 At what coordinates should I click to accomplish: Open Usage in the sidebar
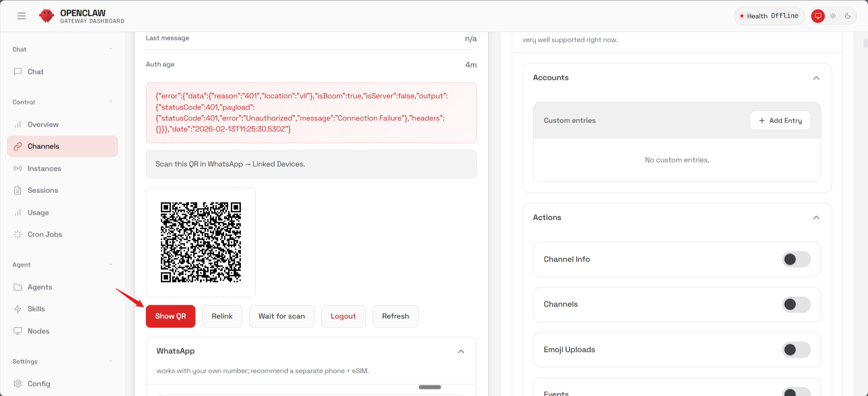tap(63, 213)
